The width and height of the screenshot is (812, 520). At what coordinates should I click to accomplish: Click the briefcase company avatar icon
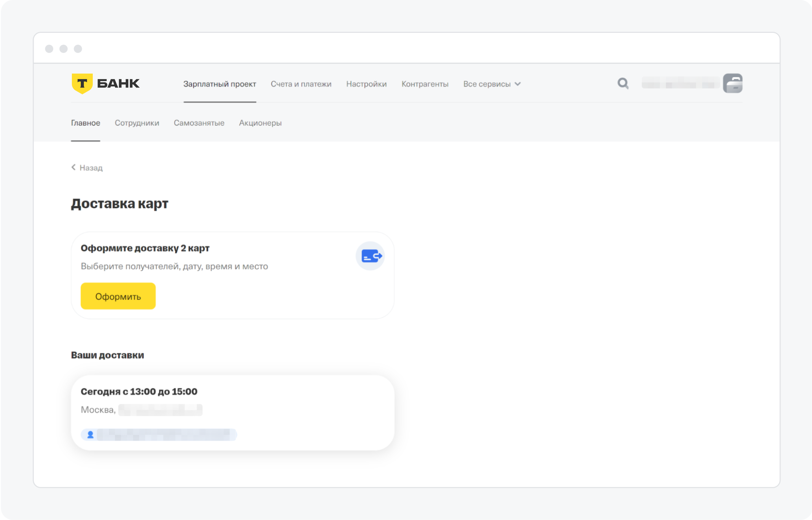click(732, 84)
